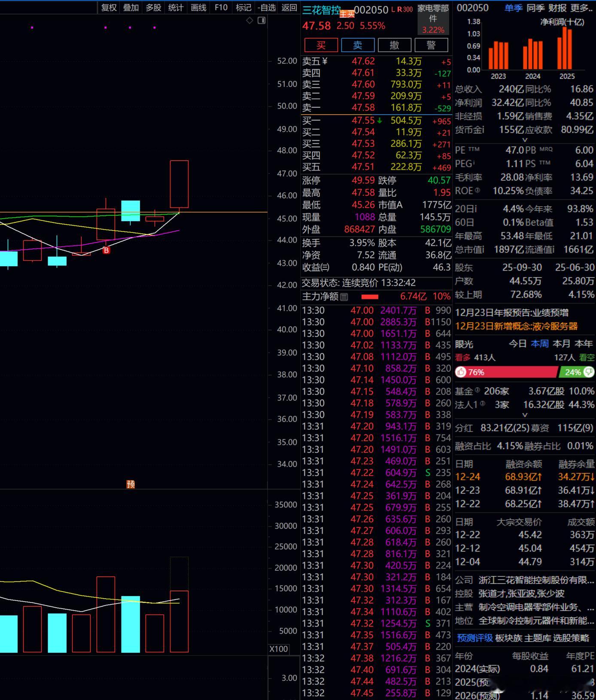596x700 pixels.
Task: Select the 同季 same-quarter tab
Action: [535, 8]
